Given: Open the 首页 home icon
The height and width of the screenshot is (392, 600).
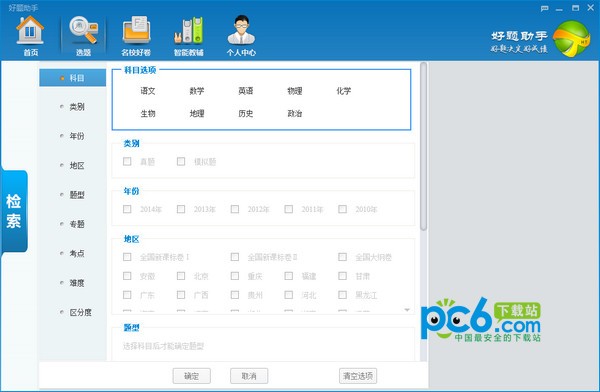Looking at the screenshot, I should pyautogui.click(x=30, y=31).
